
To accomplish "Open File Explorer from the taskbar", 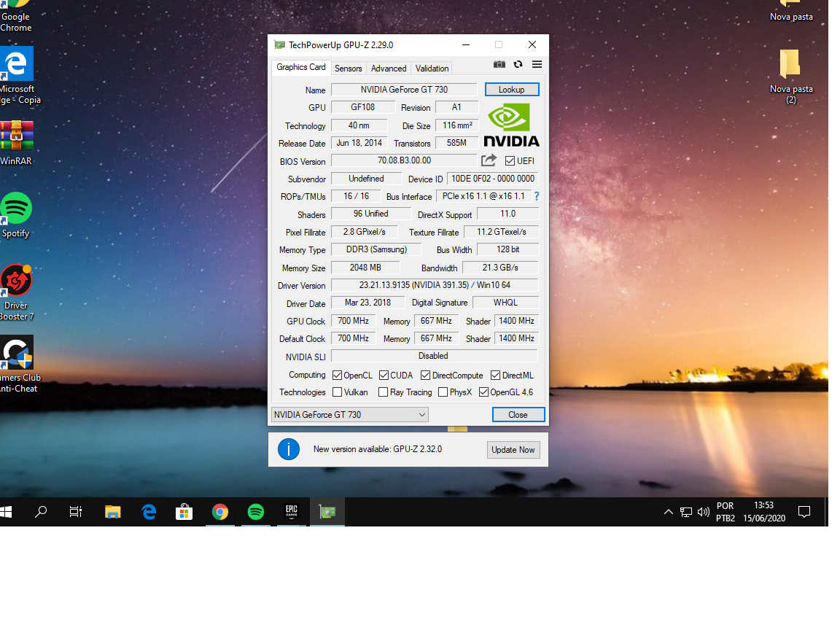I will pyautogui.click(x=112, y=512).
